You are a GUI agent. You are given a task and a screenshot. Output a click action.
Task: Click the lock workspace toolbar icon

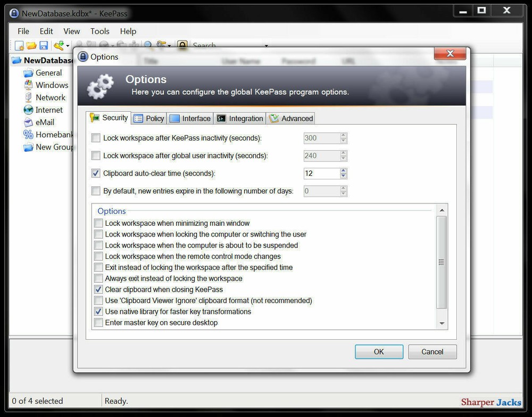182,45
